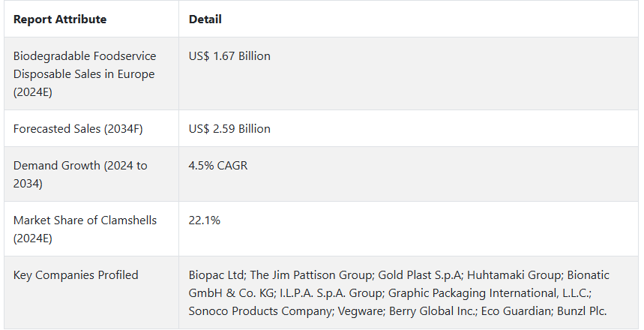Click the 4.5% CAGR value
The height and width of the screenshot is (330, 644).
click(x=218, y=166)
